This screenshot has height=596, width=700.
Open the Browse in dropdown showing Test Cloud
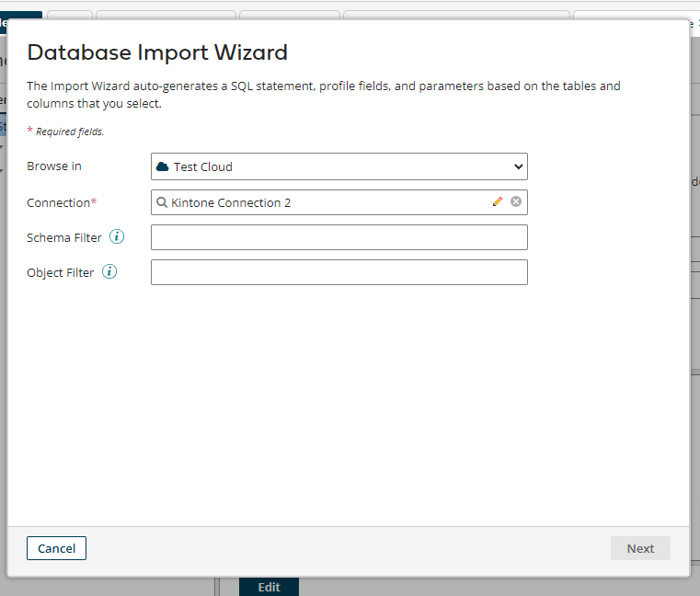pos(339,166)
